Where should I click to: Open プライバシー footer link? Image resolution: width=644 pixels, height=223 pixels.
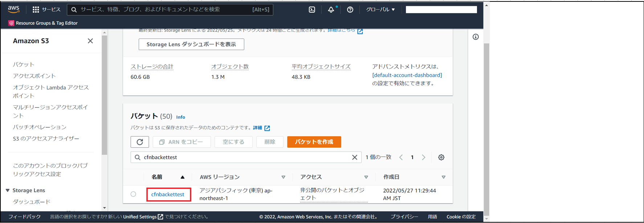404,217
